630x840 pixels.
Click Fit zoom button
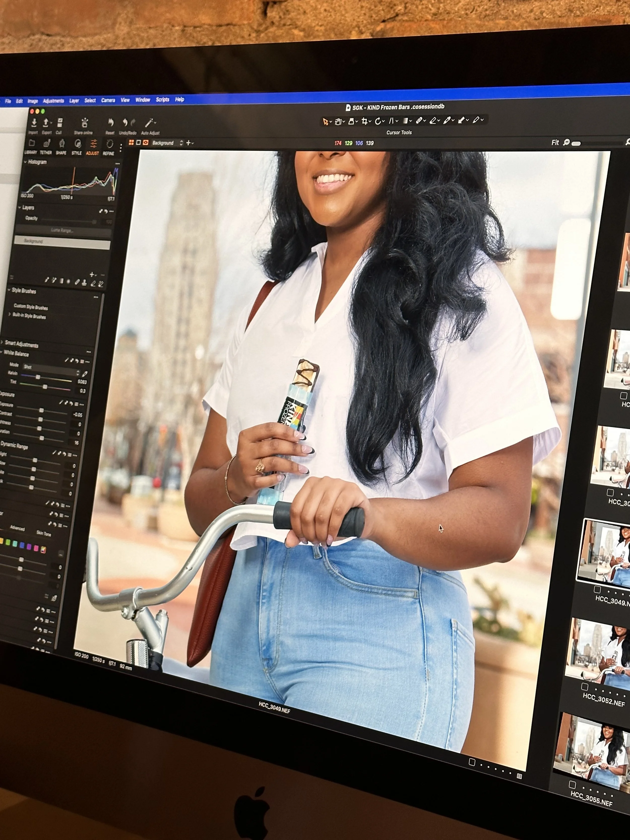coord(555,143)
